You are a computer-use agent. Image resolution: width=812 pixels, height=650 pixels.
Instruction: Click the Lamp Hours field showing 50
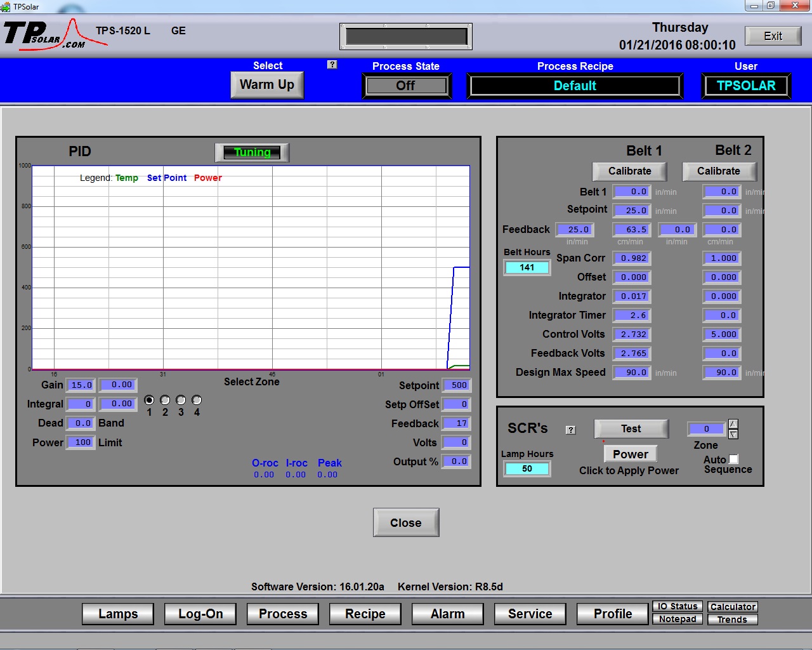[527, 468]
